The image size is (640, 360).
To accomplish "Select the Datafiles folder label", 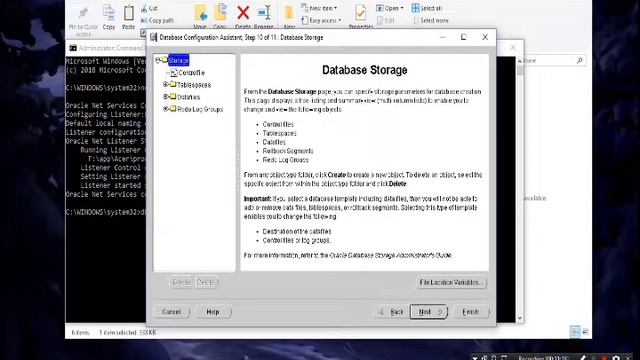I will point(189,97).
